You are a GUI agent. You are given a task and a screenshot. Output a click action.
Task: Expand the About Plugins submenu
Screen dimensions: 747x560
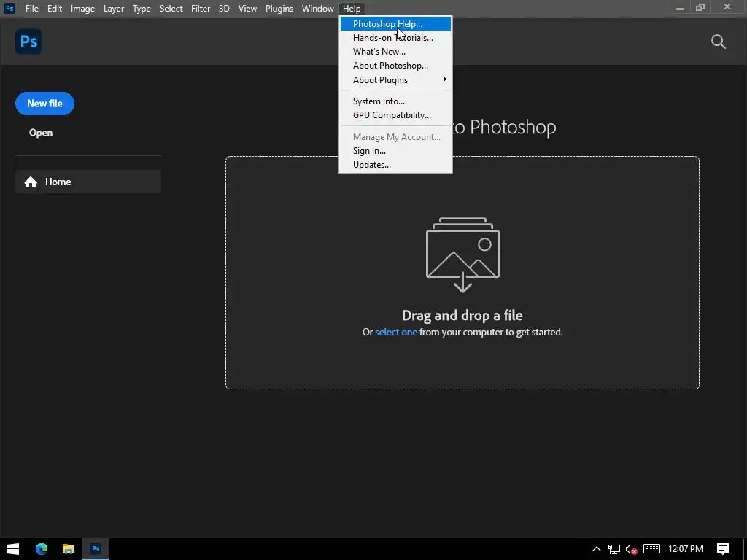tap(395, 80)
